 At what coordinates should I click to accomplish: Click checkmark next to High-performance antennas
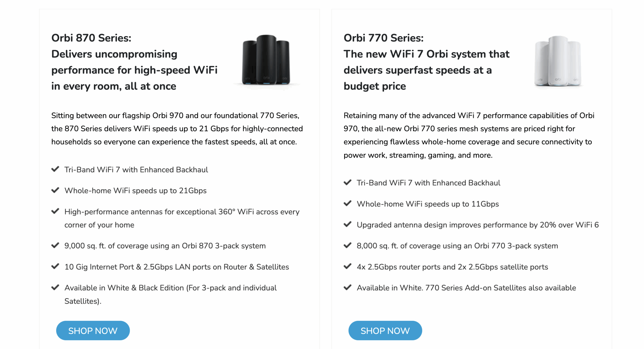[x=55, y=211]
